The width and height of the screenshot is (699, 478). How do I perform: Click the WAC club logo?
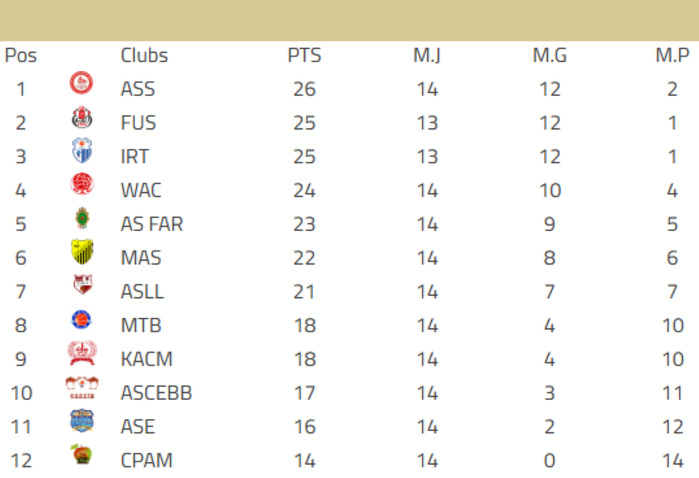pos(81,186)
